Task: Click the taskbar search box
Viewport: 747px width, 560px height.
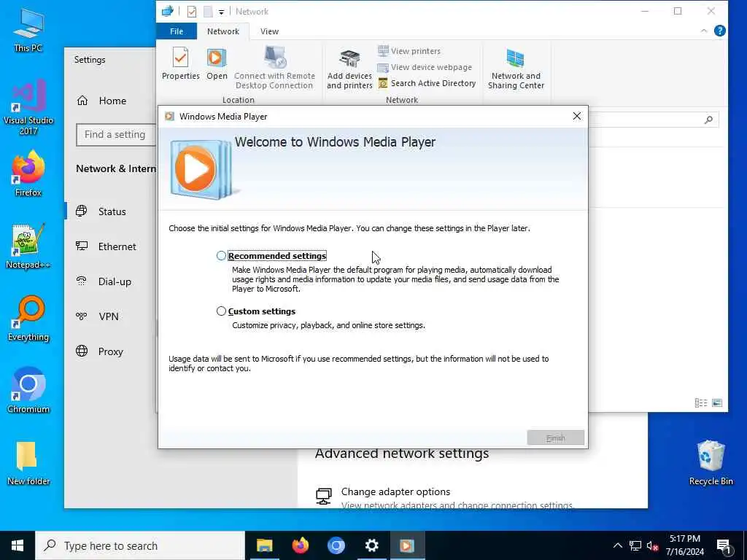Action: click(140, 545)
